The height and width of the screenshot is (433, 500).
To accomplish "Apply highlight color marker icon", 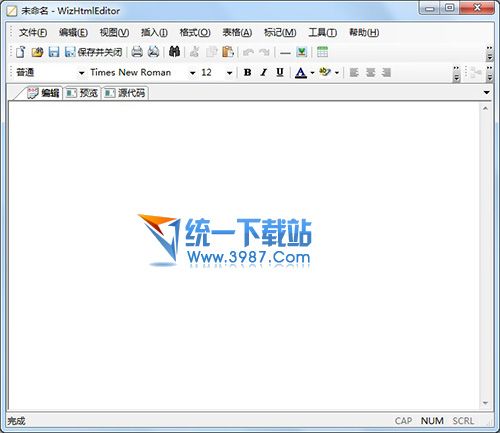I will [x=325, y=72].
